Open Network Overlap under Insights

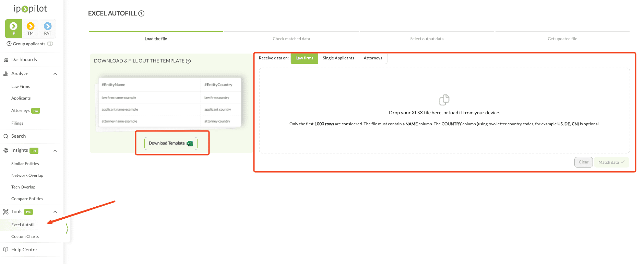click(27, 175)
